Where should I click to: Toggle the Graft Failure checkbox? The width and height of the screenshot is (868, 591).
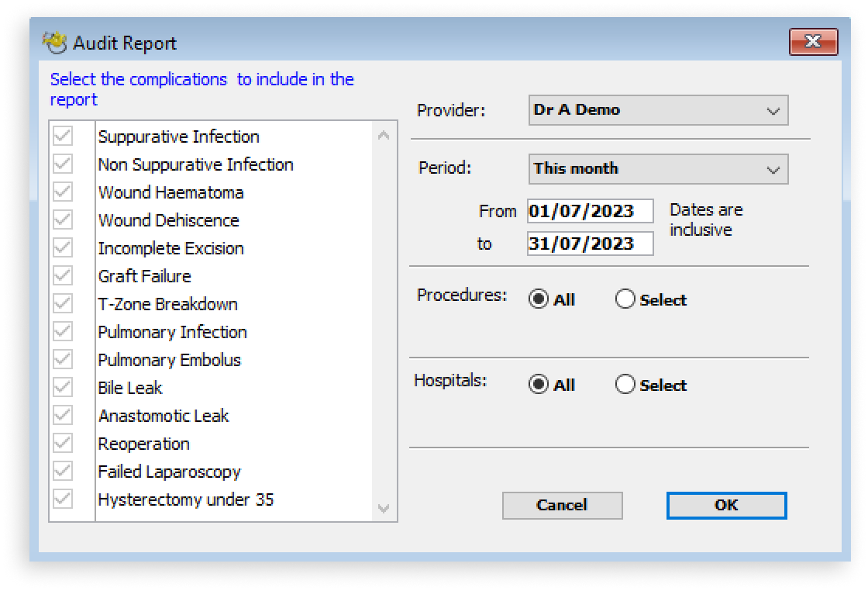[x=63, y=276]
